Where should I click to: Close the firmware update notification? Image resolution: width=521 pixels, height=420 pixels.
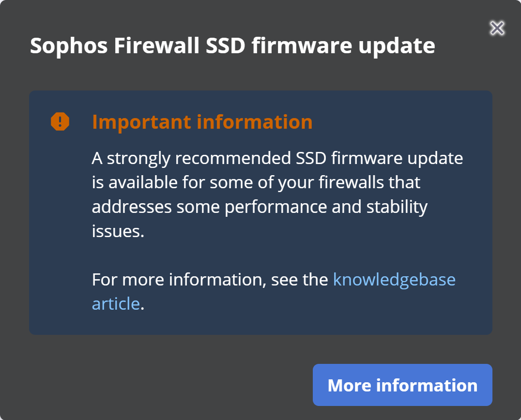pos(496,28)
